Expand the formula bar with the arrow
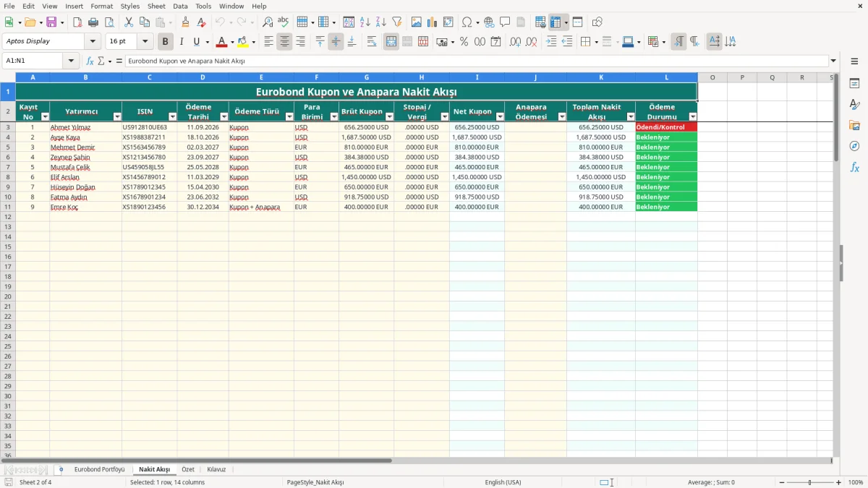Screen dimensions: 868x488 click(833, 61)
